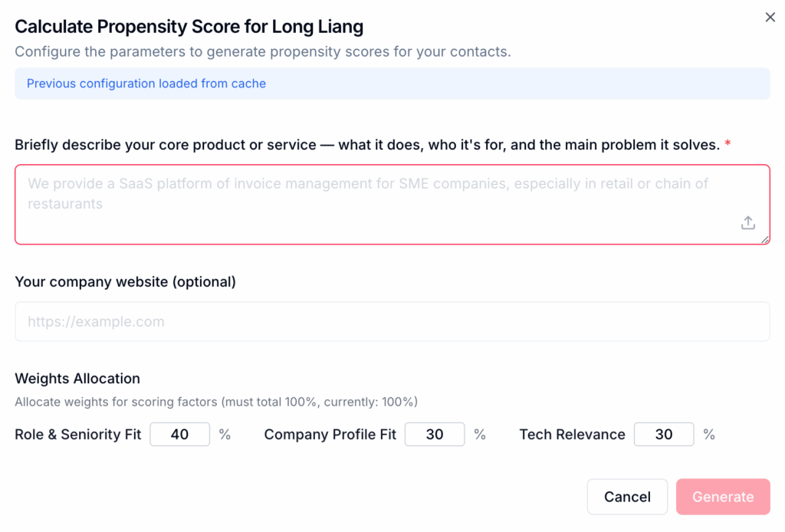
Task: Click the red required asterisk near the description label
Action: [727, 144]
